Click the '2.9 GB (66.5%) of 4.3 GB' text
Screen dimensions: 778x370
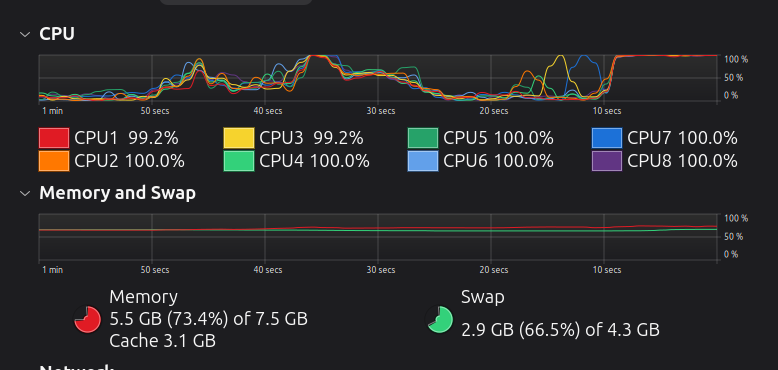[x=560, y=330]
